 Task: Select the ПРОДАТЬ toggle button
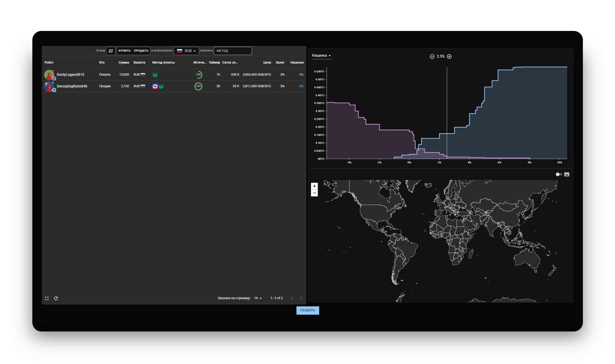(141, 51)
